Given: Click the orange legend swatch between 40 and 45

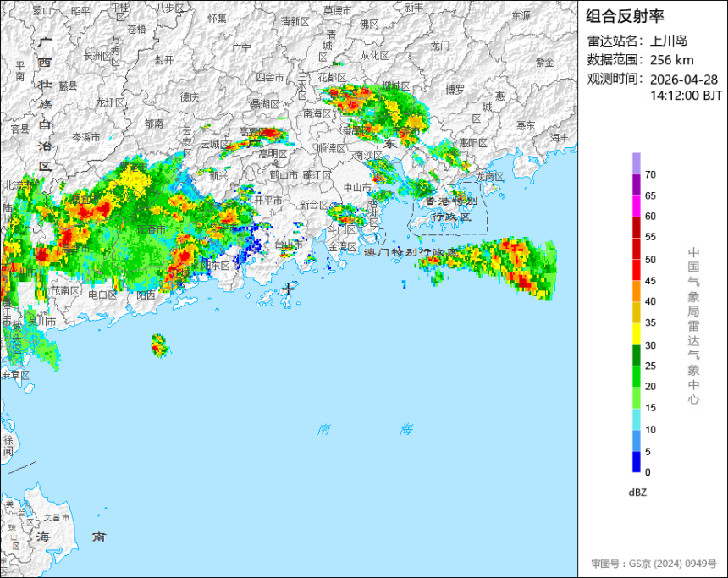Looking at the screenshot, I should [x=636, y=291].
